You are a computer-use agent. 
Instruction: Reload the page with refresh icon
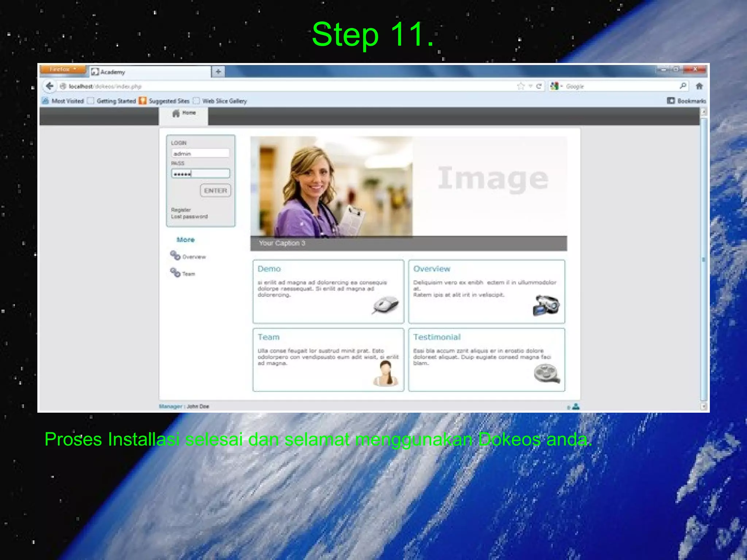click(539, 86)
